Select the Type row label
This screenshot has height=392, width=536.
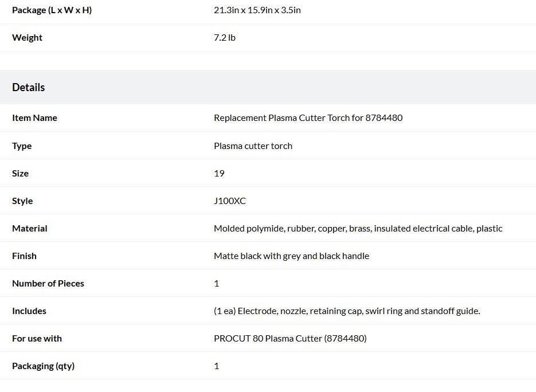tap(22, 146)
